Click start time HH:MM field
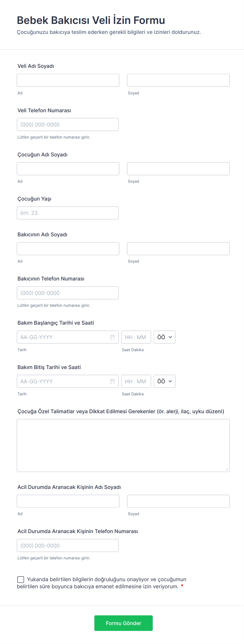 coord(136,337)
